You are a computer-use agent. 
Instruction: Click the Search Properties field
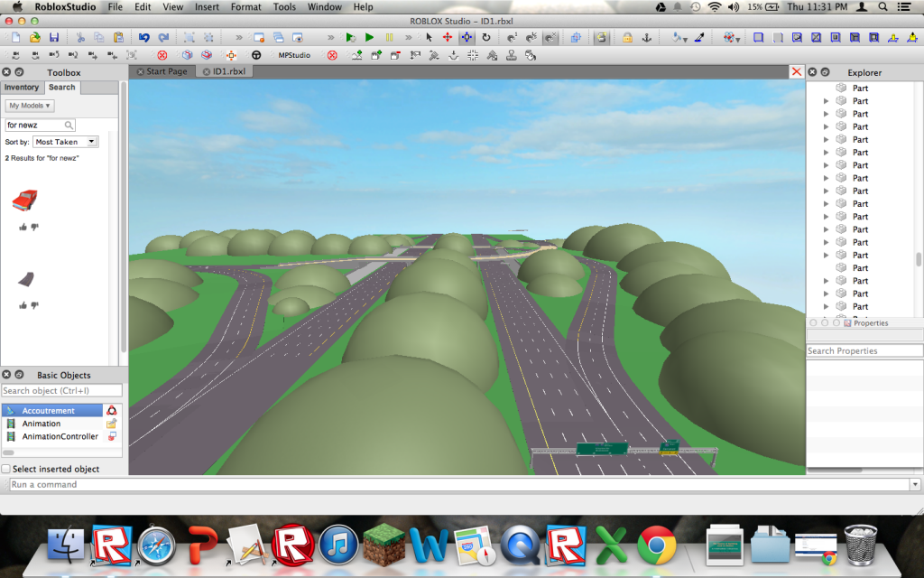click(x=864, y=351)
